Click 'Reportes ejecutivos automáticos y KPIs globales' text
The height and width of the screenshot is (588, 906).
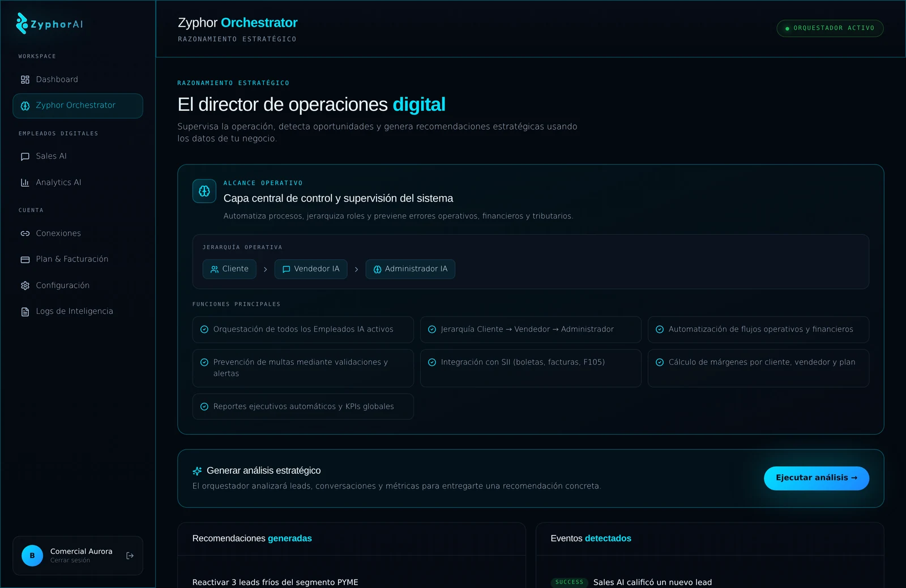pyautogui.click(x=304, y=407)
